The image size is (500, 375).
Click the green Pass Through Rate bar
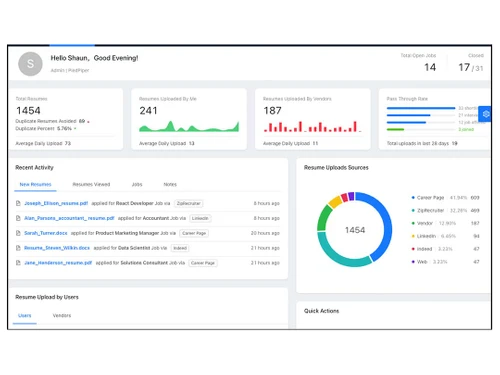[x=395, y=129]
